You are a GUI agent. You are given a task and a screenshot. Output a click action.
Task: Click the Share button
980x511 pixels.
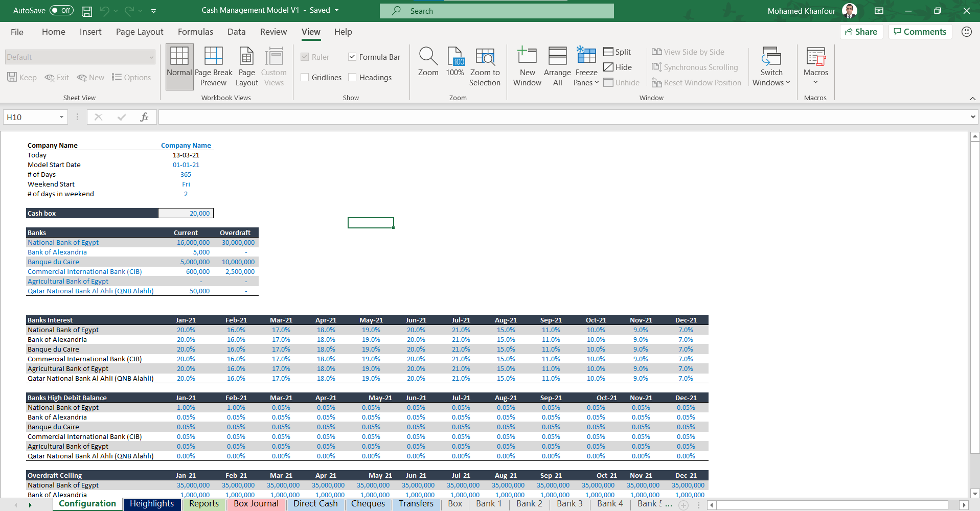861,32
